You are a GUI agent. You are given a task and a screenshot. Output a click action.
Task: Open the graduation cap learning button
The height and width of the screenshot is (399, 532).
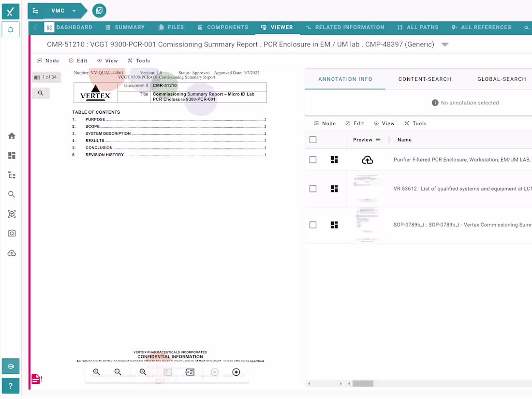11,367
